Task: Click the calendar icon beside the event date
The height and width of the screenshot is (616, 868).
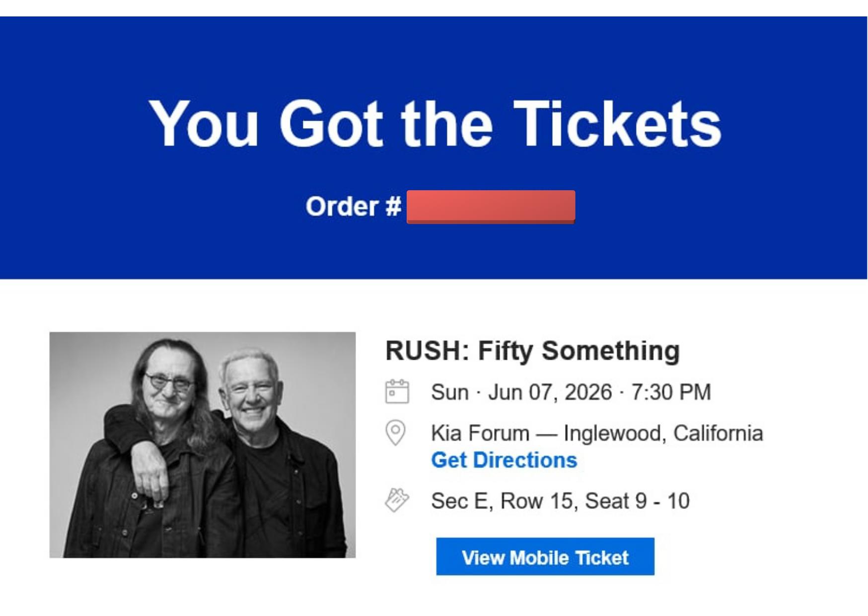Action: point(397,391)
